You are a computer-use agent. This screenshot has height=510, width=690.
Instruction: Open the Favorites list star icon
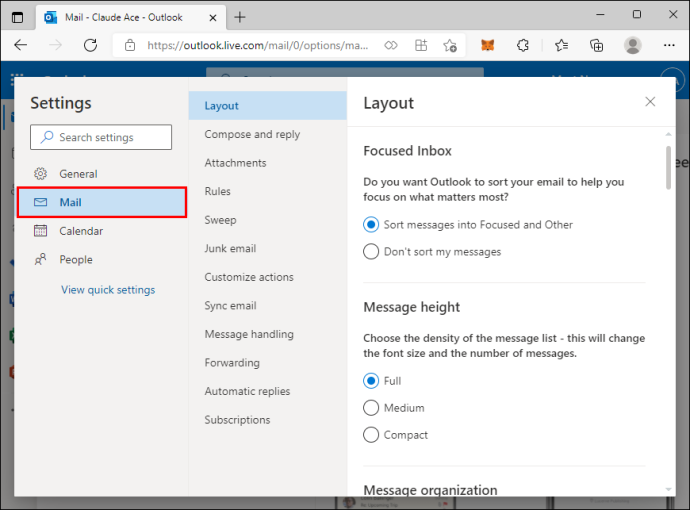561,45
